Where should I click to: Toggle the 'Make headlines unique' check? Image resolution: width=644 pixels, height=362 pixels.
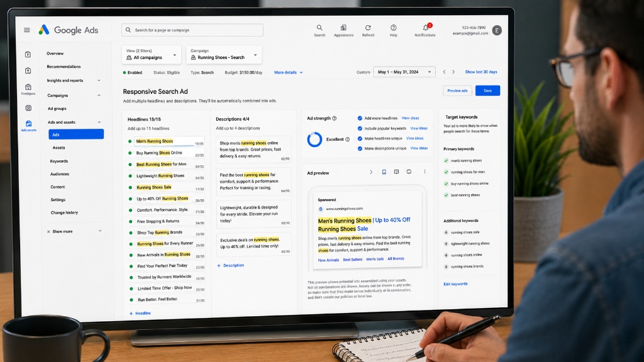pos(360,139)
